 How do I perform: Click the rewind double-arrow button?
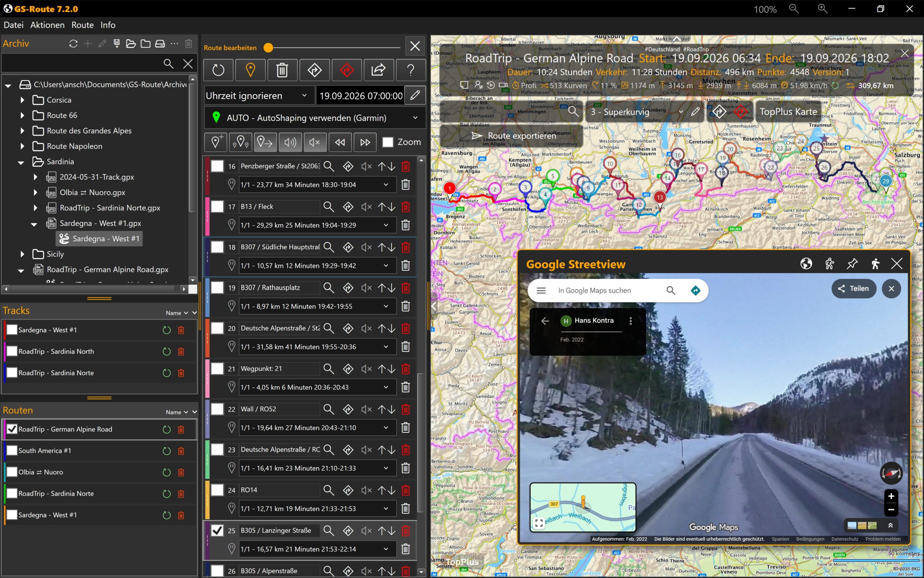[340, 142]
